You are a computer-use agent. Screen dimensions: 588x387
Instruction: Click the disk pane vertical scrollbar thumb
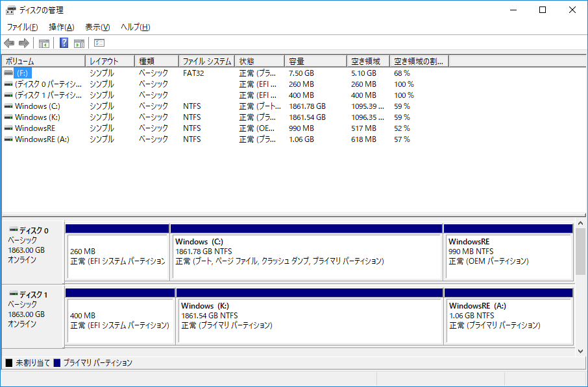(580, 251)
